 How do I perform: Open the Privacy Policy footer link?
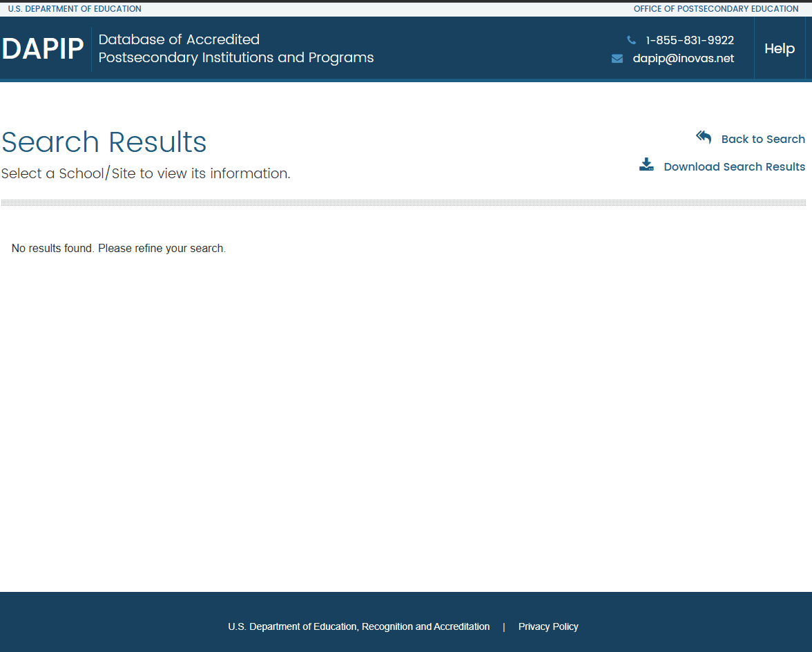[x=548, y=626]
